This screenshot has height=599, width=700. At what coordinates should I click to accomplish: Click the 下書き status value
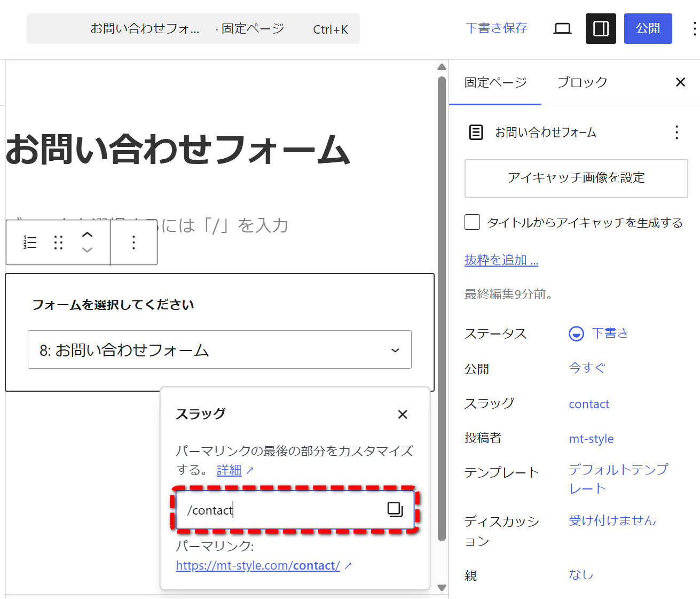(610, 333)
